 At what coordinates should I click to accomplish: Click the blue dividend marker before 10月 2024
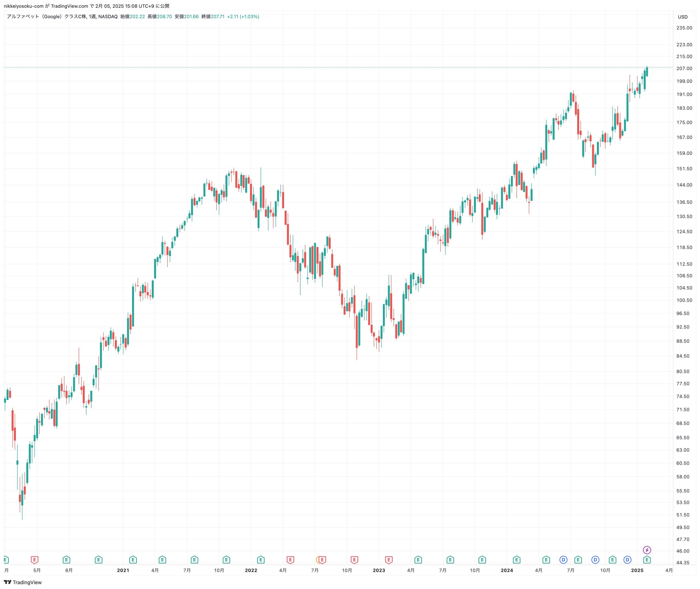click(x=595, y=560)
